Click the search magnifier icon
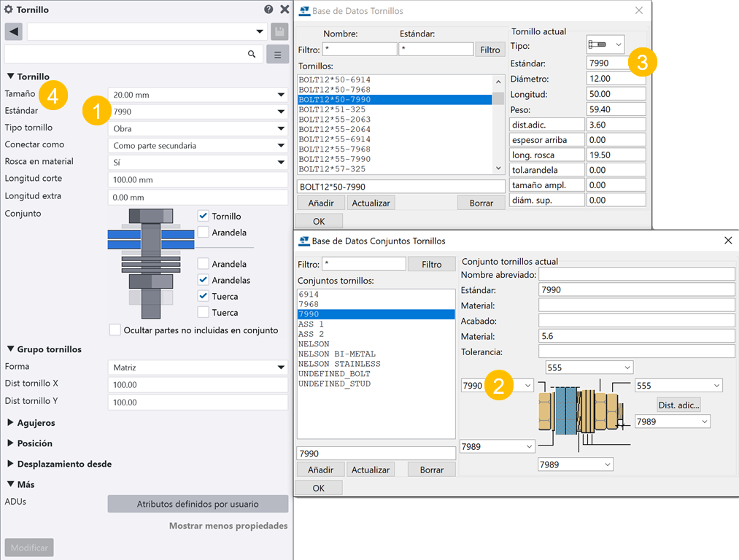Screen dimensions: 739x560 (x=252, y=54)
